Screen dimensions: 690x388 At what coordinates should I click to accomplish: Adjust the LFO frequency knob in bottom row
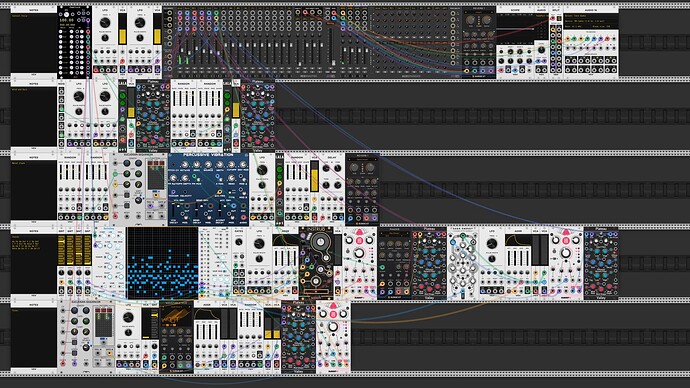128,317
